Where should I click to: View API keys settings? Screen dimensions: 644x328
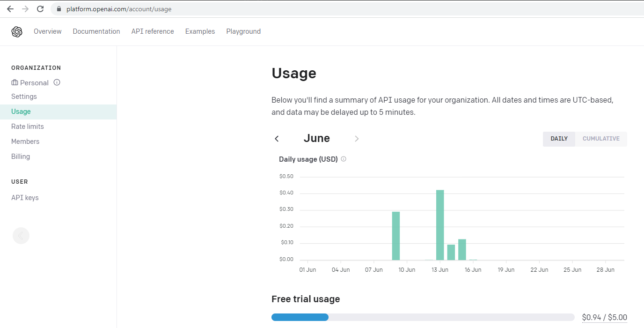25,197
